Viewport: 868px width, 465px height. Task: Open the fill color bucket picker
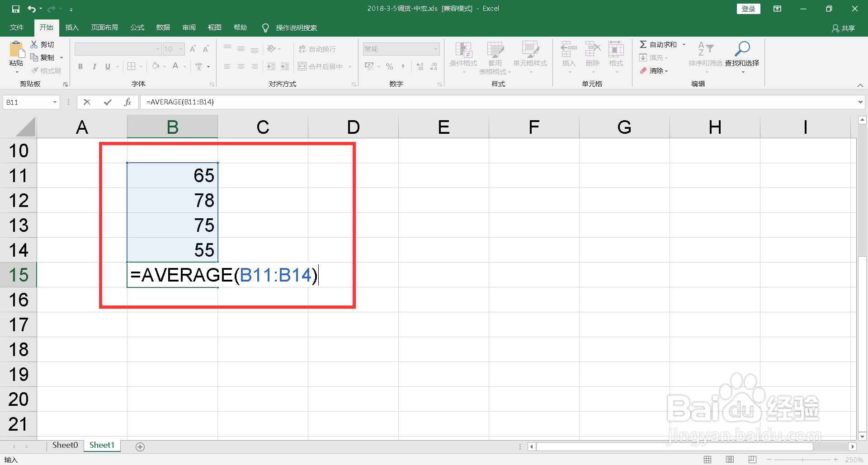coord(156,66)
